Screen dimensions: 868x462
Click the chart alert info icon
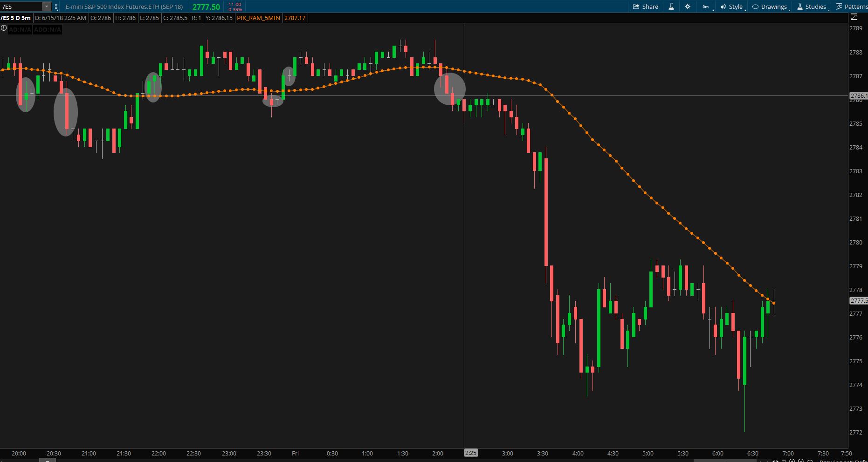[x=4, y=28]
